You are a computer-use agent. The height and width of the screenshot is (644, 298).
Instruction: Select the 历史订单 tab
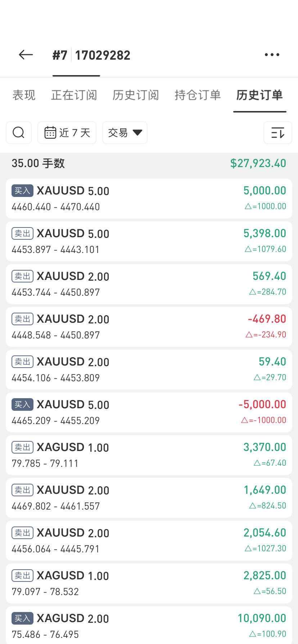(x=259, y=95)
